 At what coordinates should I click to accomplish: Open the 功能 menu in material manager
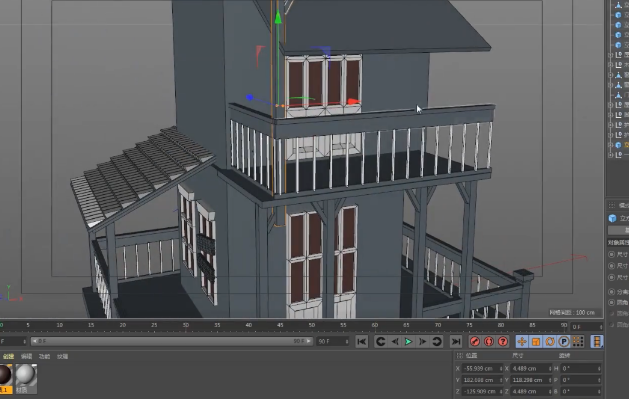click(44, 356)
